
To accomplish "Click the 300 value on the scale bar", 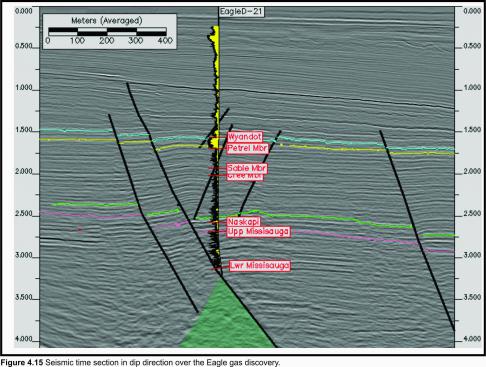I will 136,41.
